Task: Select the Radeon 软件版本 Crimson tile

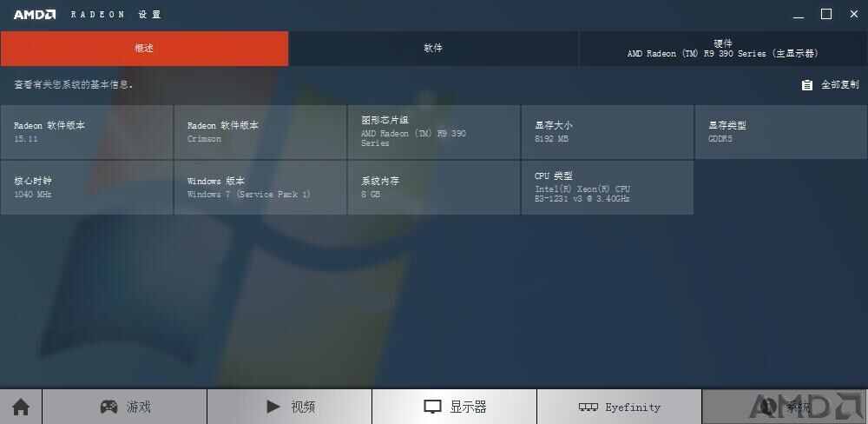Action: [260, 132]
